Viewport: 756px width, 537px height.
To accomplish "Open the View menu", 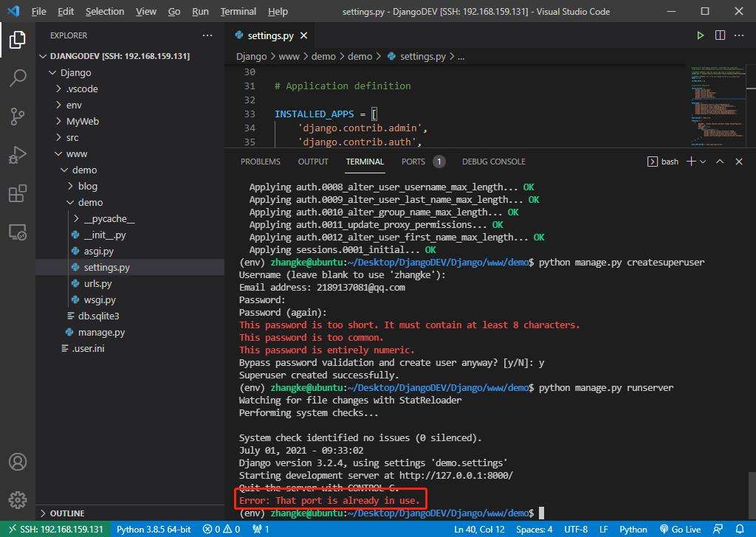I will [x=146, y=11].
